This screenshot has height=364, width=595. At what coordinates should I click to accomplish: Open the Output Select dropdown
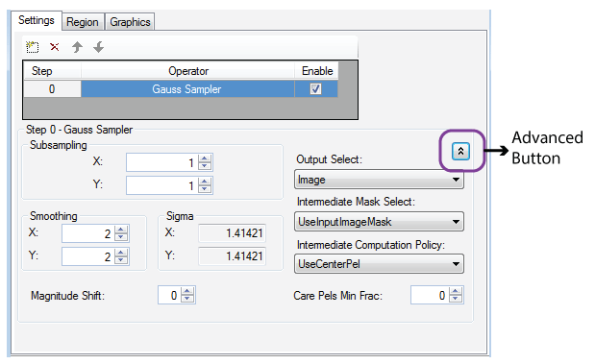379,180
